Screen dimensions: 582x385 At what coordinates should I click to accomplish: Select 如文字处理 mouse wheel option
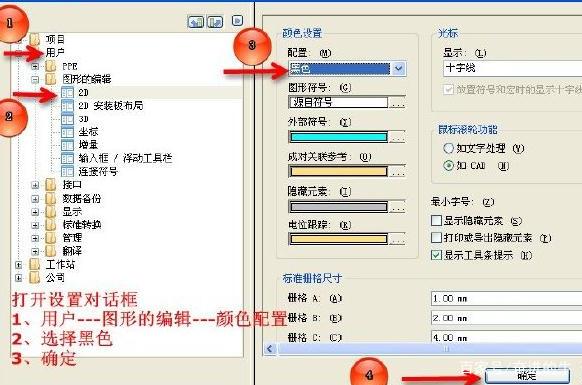tap(448, 149)
